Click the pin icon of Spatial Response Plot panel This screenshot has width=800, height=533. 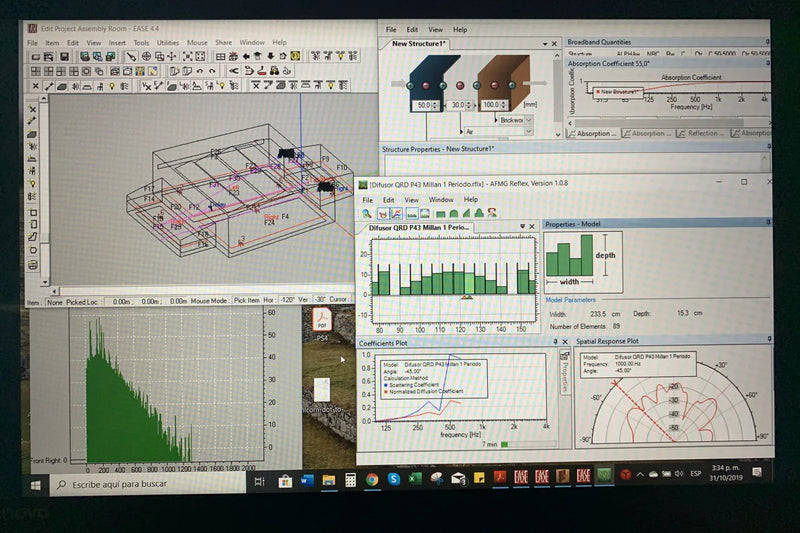point(768,339)
